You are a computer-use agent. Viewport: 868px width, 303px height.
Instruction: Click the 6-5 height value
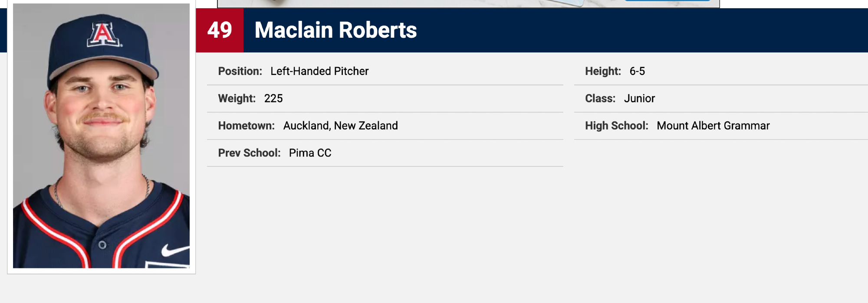click(x=637, y=71)
